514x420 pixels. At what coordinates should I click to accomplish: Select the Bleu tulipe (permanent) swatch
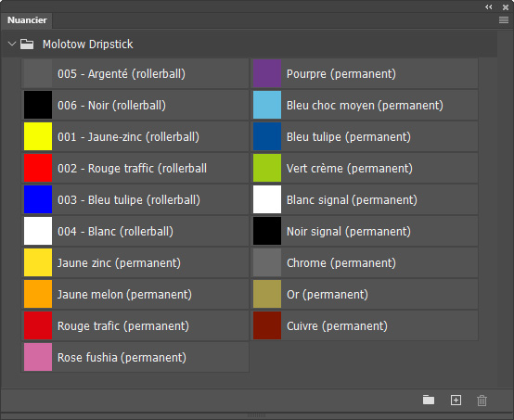(x=365, y=136)
